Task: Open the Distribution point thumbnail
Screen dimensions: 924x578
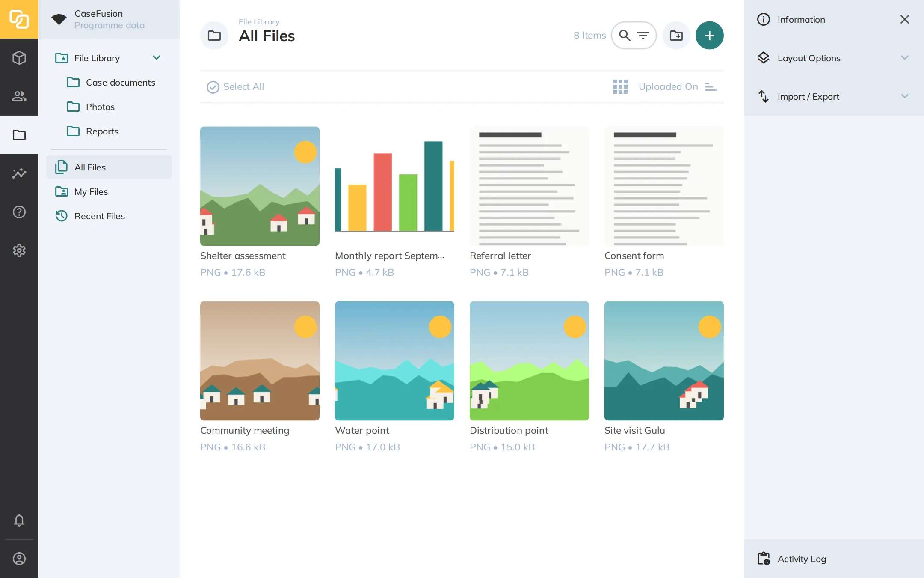Action: pyautogui.click(x=529, y=361)
